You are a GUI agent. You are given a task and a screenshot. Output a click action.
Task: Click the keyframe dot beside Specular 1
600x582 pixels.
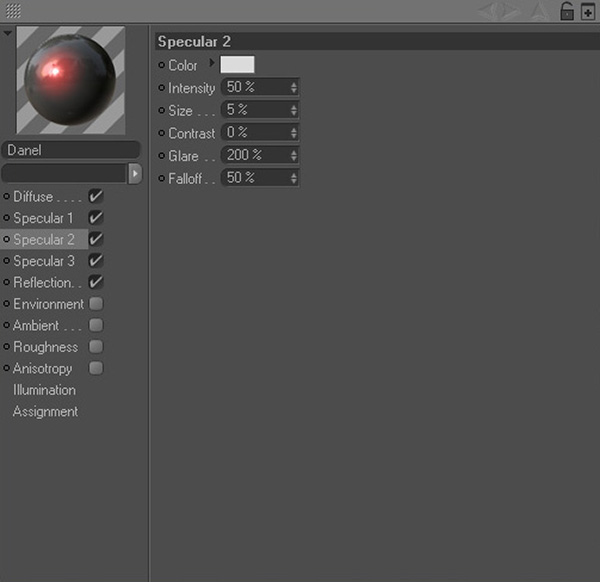tap(7, 218)
